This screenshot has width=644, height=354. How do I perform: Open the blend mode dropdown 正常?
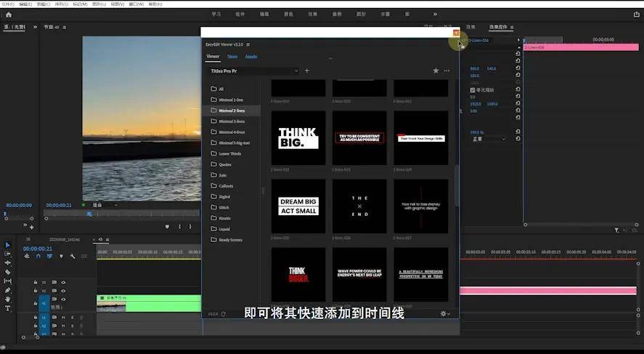[489, 140]
